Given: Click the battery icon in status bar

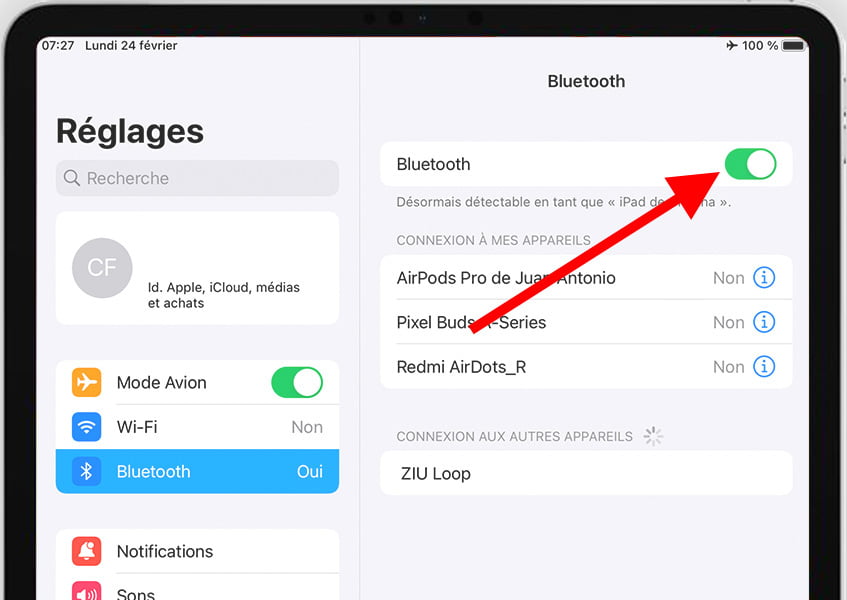Looking at the screenshot, I should pyautogui.click(x=794, y=45).
